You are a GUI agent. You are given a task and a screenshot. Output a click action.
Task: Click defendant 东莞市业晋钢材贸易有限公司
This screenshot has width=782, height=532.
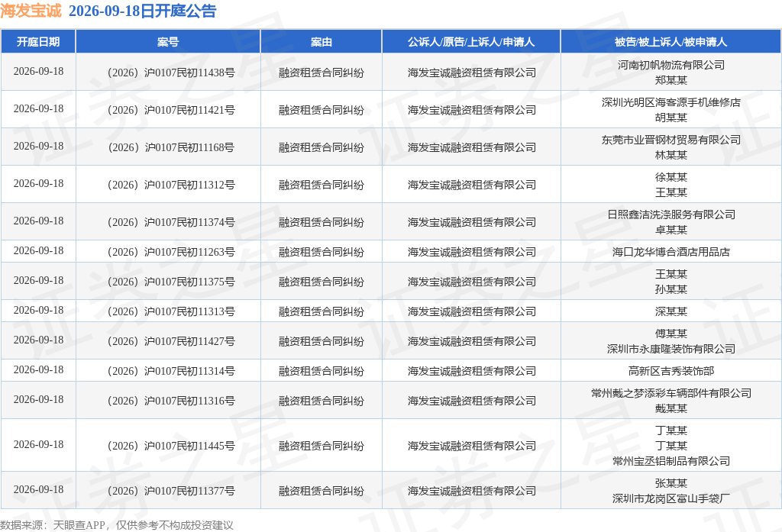click(671, 140)
